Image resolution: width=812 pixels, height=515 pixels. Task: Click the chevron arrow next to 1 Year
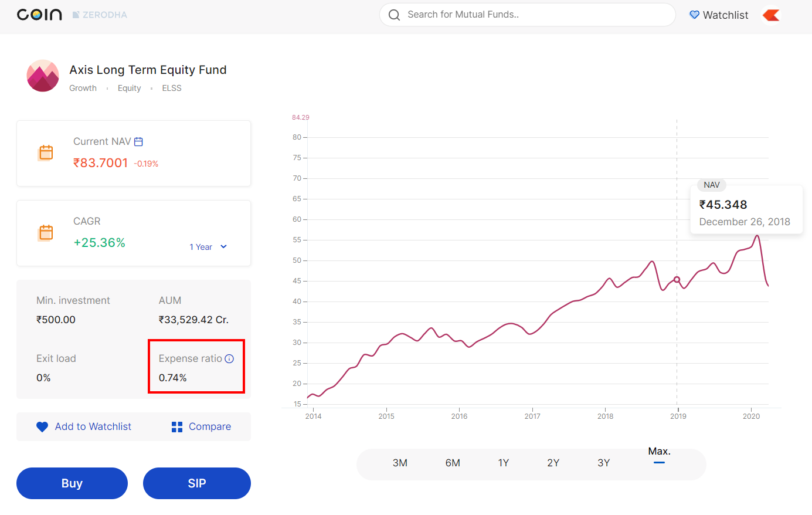pyautogui.click(x=223, y=247)
